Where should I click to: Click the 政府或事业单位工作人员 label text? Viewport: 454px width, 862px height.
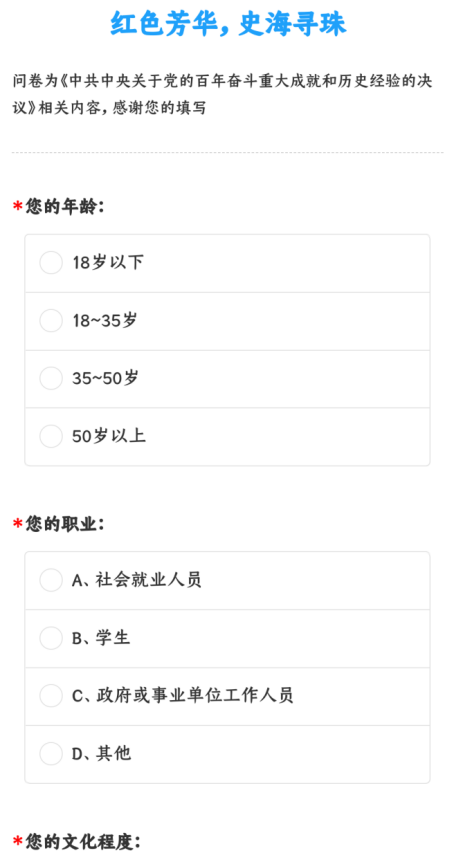click(195, 695)
